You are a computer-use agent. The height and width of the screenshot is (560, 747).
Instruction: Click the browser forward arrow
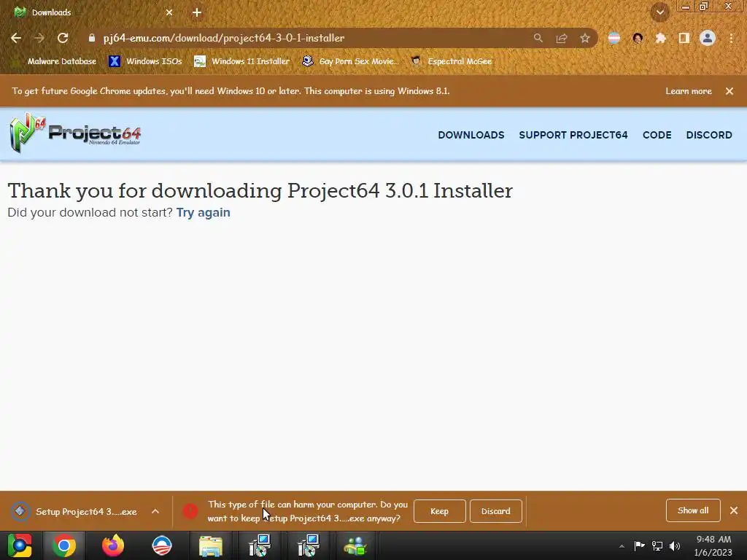[x=39, y=38]
